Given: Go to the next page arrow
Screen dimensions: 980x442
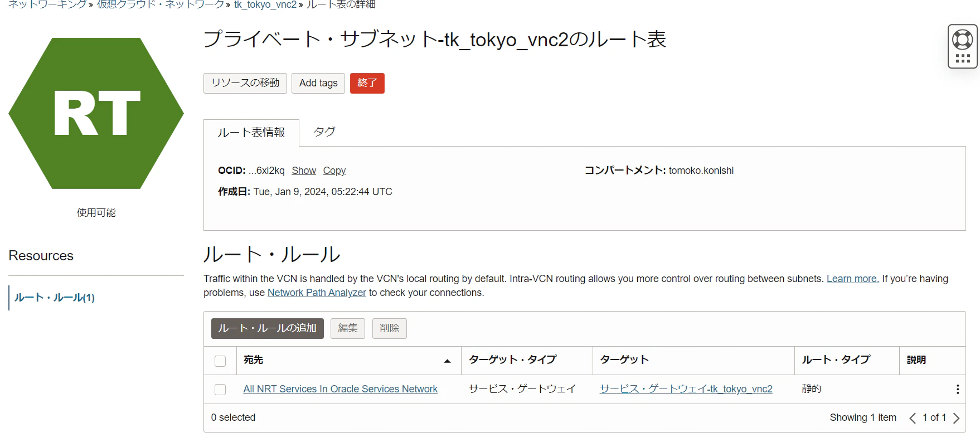Looking at the screenshot, I should [x=956, y=418].
